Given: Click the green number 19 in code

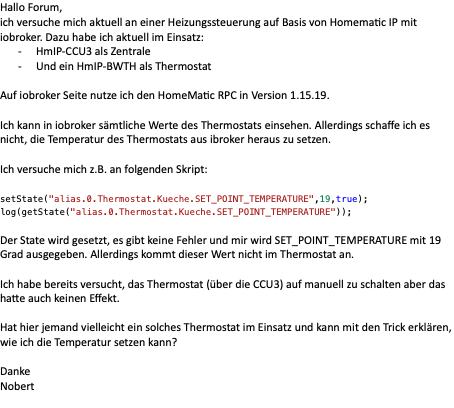Looking at the screenshot, I should [x=325, y=199].
